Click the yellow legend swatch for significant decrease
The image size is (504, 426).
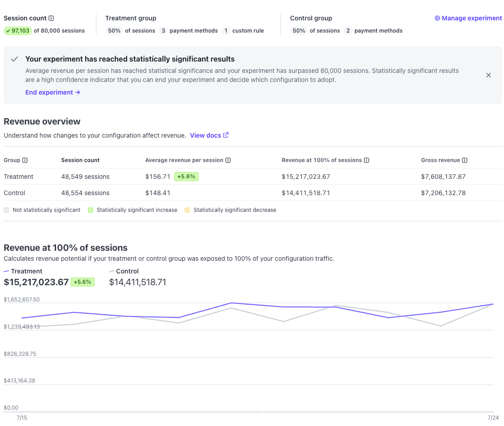tap(187, 210)
